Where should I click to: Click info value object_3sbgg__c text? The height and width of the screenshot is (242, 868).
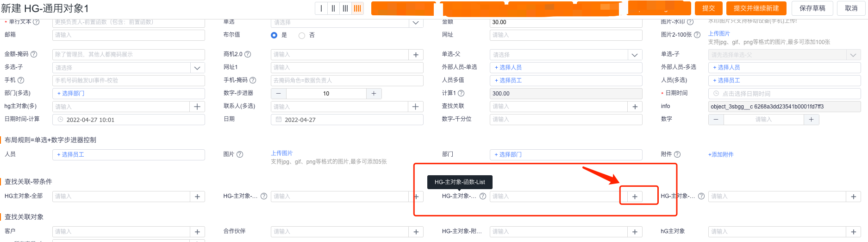click(x=767, y=107)
